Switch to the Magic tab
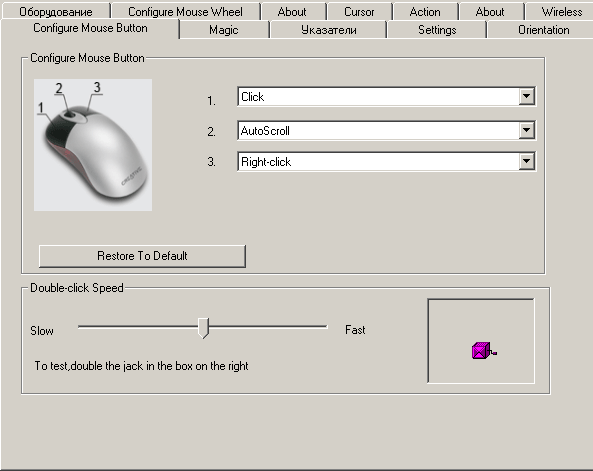593x471 pixels. point(224,30)
